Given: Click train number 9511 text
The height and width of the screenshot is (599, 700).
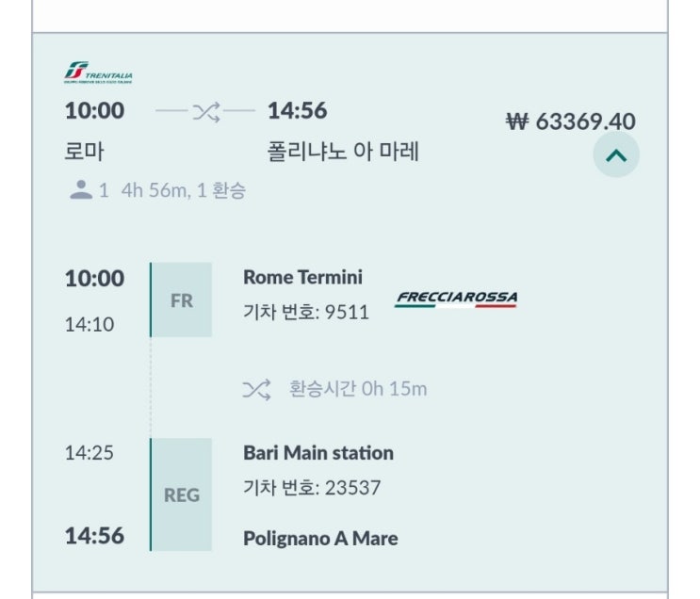Looking at the screenshot, I should click(306, 313).
